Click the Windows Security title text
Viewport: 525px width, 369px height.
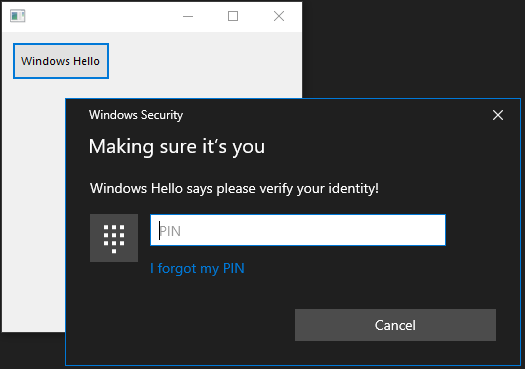pos(136,115)
